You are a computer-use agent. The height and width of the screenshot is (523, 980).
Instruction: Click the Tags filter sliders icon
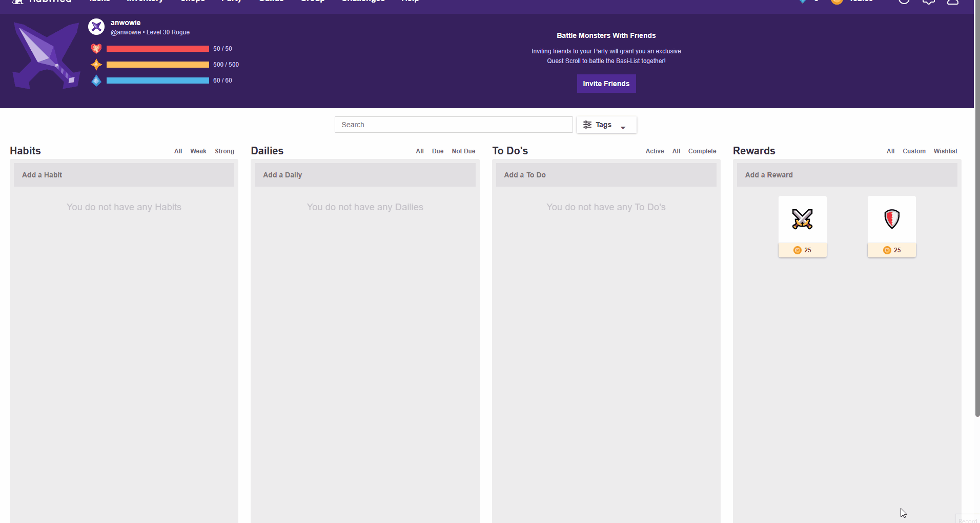587,125
